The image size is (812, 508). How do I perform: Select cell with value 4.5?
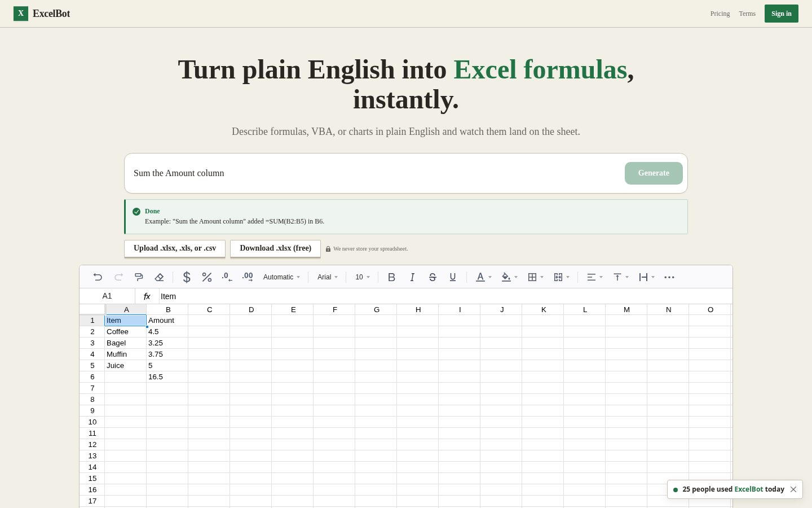pyautogui.click(x=167, y=331)
